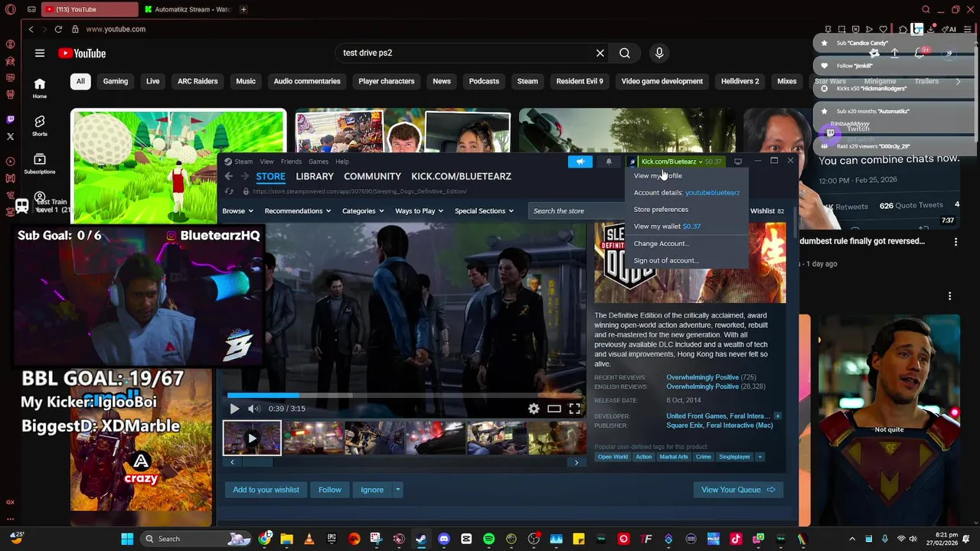Open Steam Big Picture monitor icon
This screenshot has width=980, height=551.
[738, 161]
